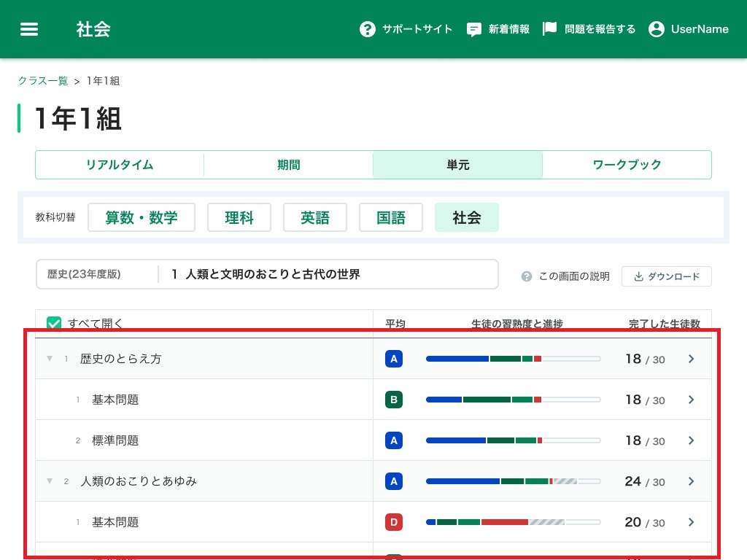The width and height of the screenshot is (747, 560).
Task: Open details arrow for 標準問題 row
Action: 692,440
